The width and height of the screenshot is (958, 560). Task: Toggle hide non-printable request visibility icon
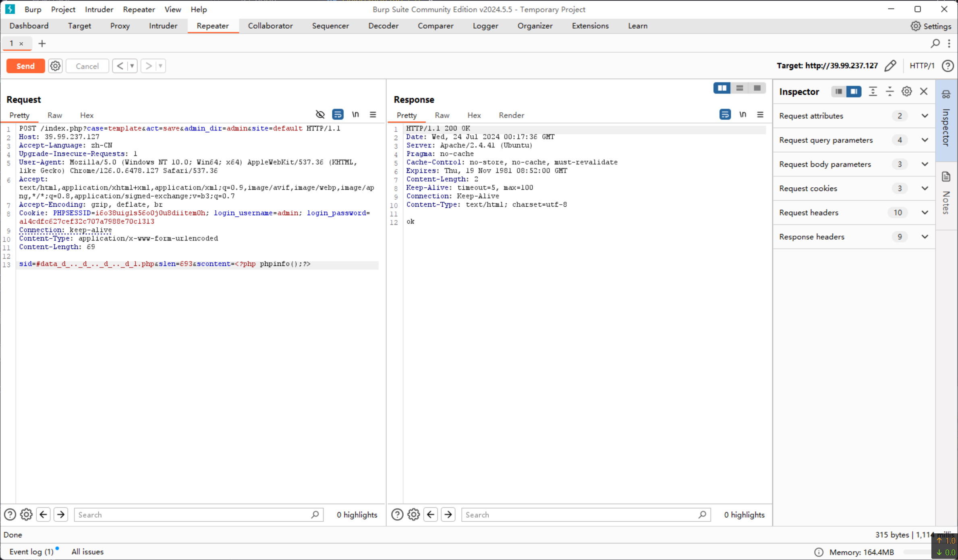[320, 115]
